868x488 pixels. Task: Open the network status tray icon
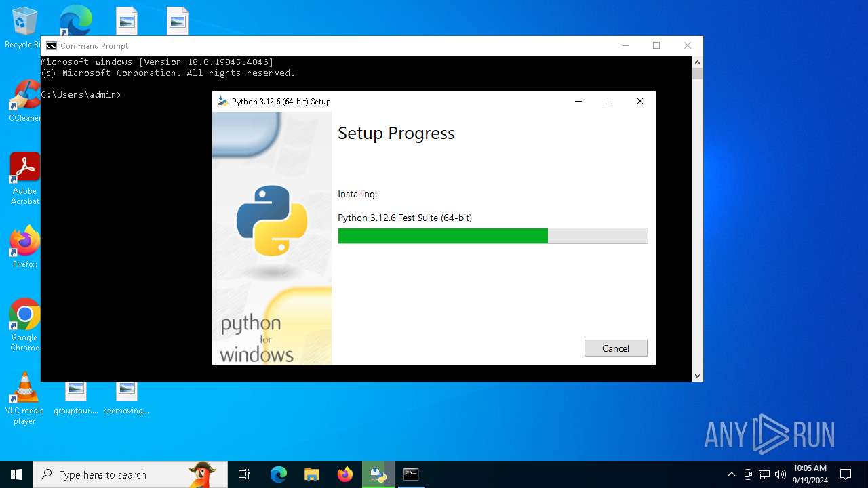(764, 474)
